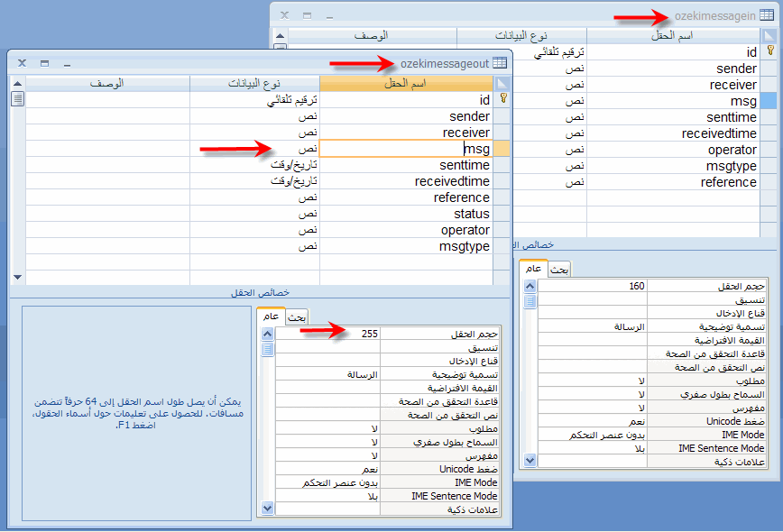Click the receivedtime field name in ozekimessagein

719,133
